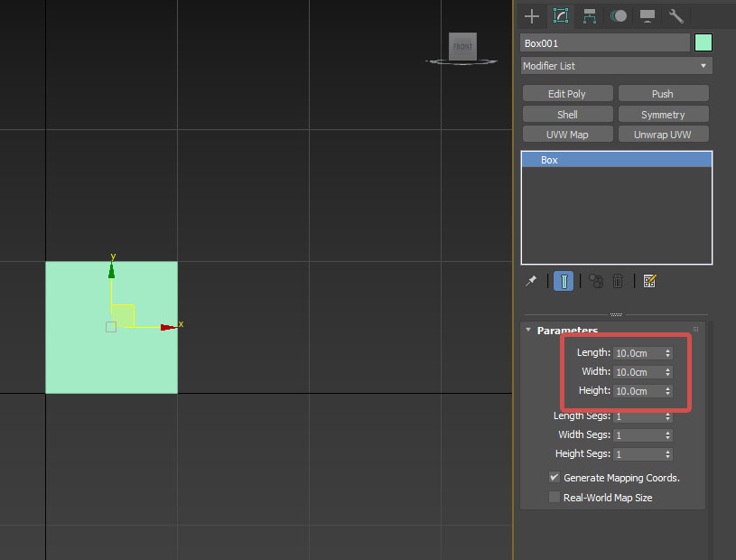This screenshot has width=736, height=560.
Task: Click the Height spinner arrows
Action: (667, 391)
